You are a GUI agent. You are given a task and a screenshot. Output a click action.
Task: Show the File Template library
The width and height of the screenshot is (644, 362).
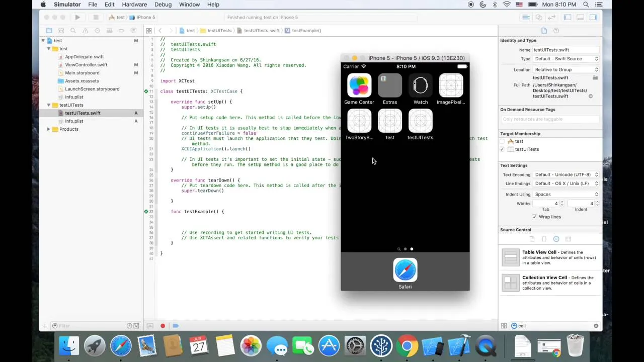click(532, 239)
